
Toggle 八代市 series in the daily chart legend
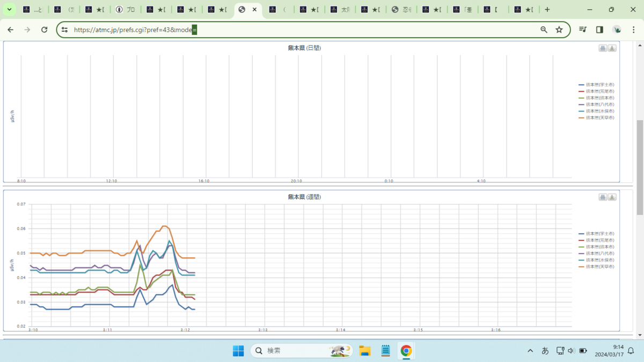(x=597, y=105)
